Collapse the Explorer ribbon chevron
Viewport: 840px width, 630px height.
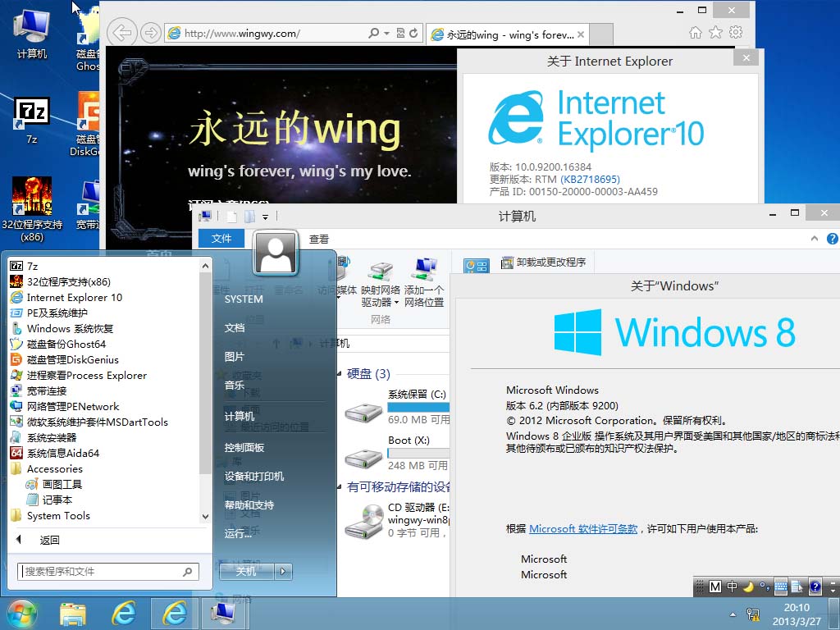tap(815, 239)
